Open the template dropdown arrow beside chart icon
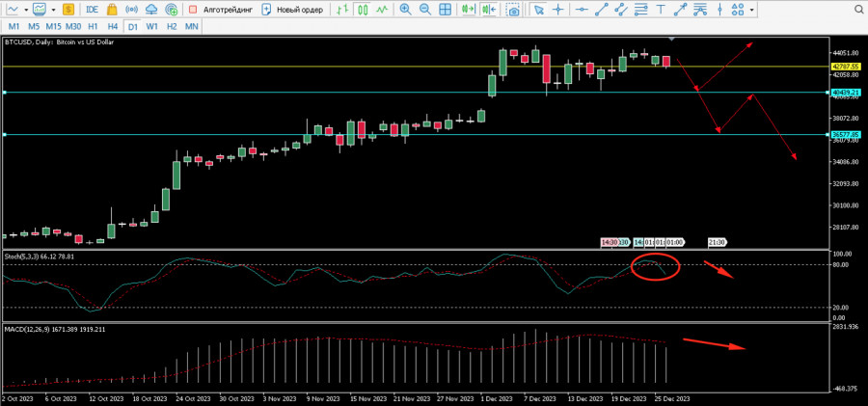 [x=51, y=9]
